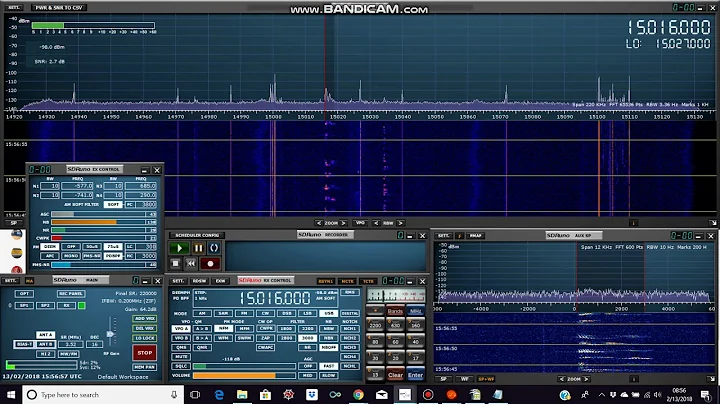720x404 pixels.
Task: Switch RX mode to SAM
Action: coord(223,313)
